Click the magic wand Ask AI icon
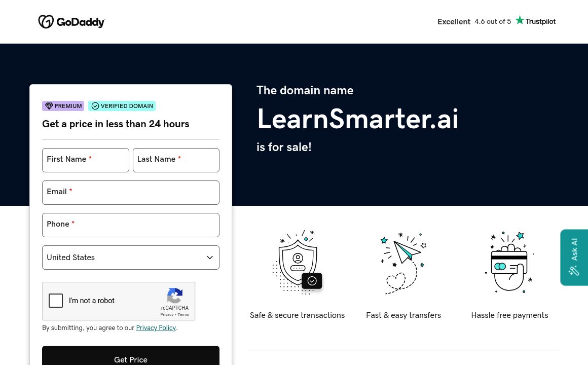Image resolution: width=588 pixels, height=365 pixels. (574, 271)
